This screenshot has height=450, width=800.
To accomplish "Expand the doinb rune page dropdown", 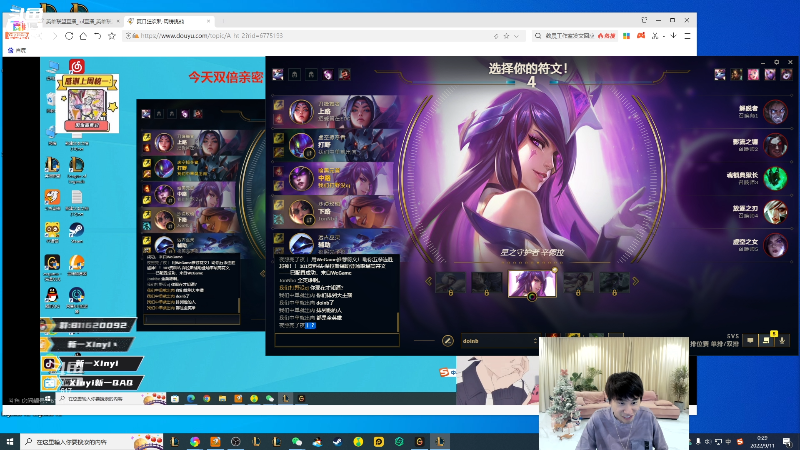I will [535, 341].
